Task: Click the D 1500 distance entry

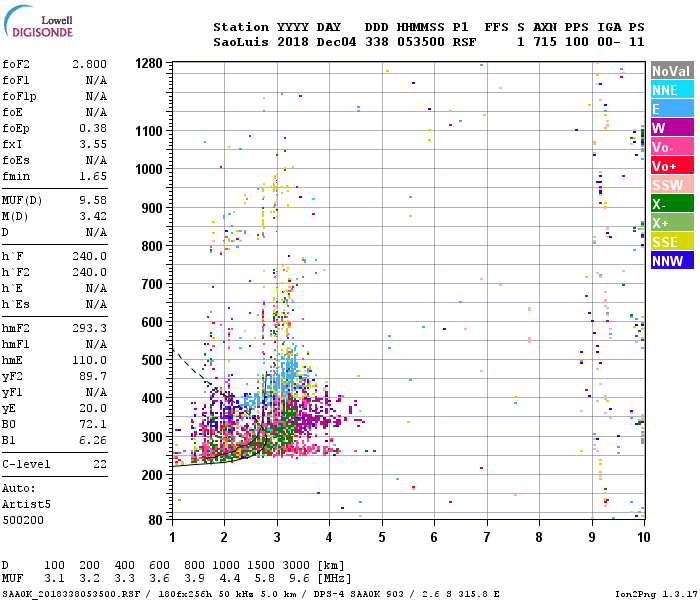Action: pyautogui.click(x=260, y=565)
